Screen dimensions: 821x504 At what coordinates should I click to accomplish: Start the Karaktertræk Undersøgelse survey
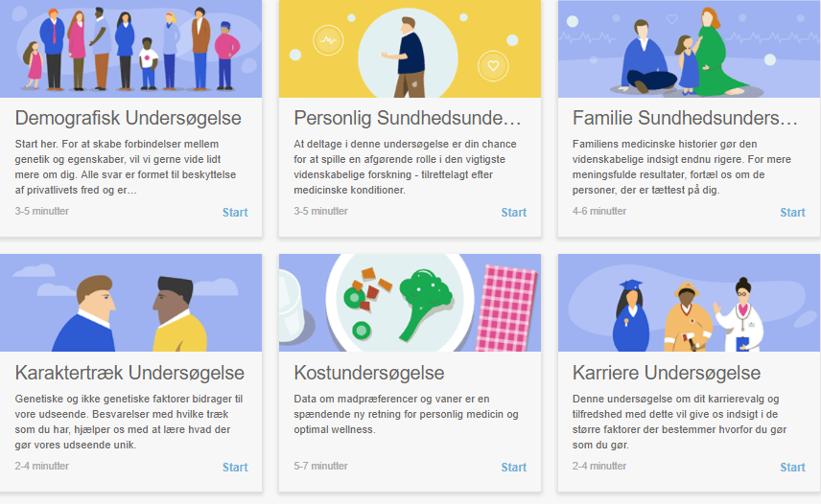pos(235,467)
